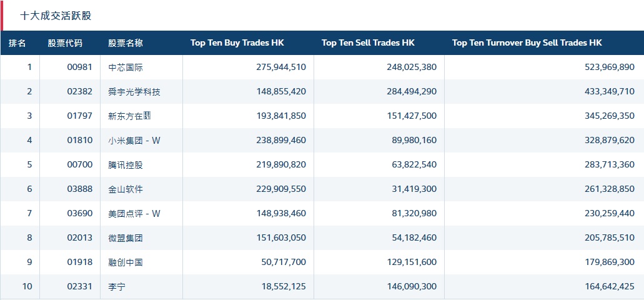Open the 美团点评 - W stock

[x=134, y=214]
